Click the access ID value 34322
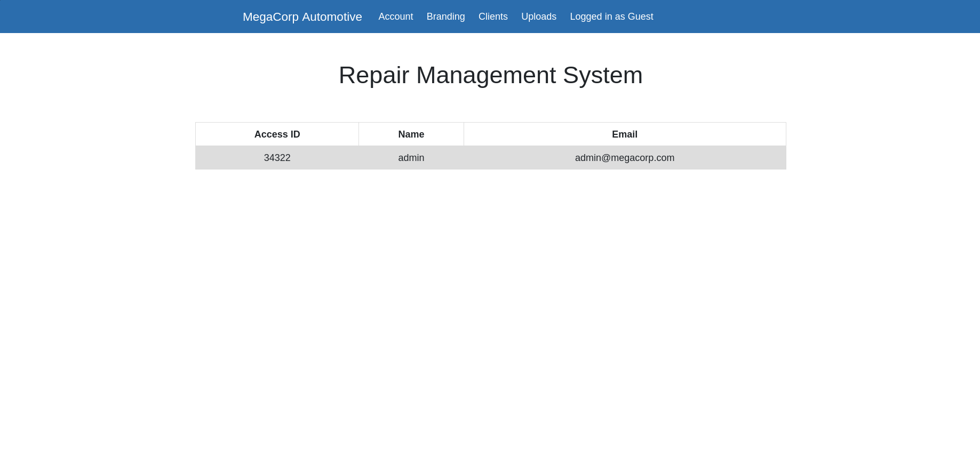Image resolution: width=980 pixels, height=459 pixels. (277, 158)
